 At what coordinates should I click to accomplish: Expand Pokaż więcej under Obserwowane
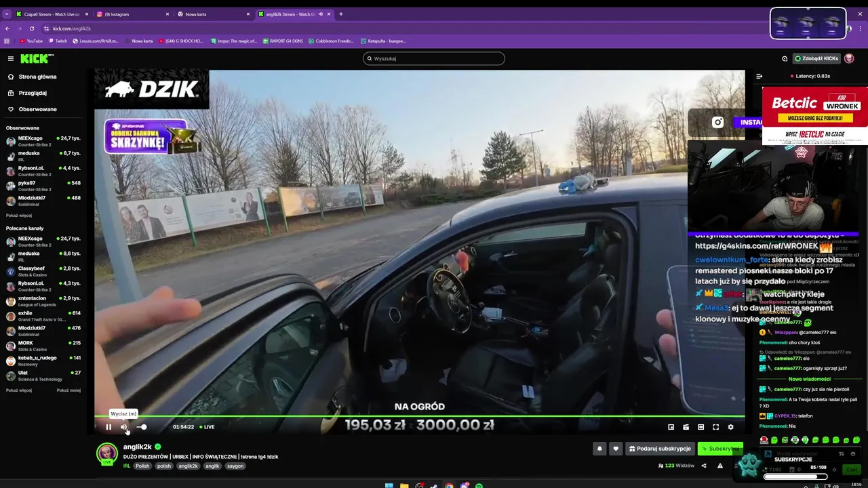19,216
